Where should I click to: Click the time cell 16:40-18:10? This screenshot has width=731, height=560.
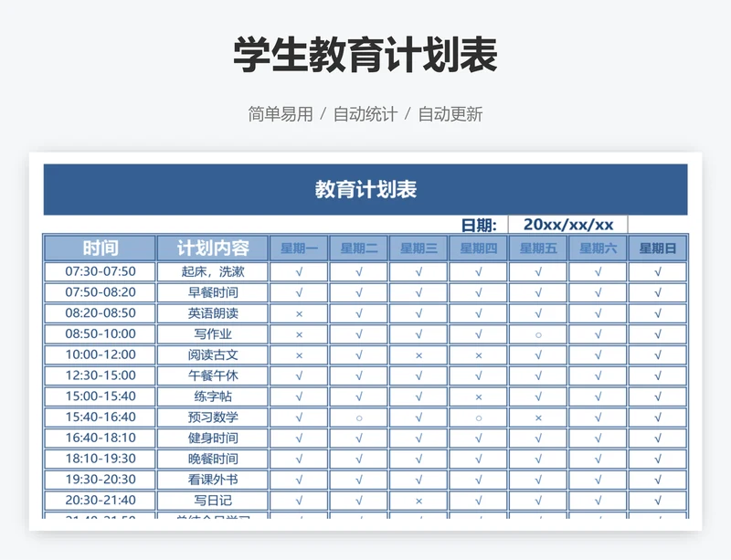[100, 438]
